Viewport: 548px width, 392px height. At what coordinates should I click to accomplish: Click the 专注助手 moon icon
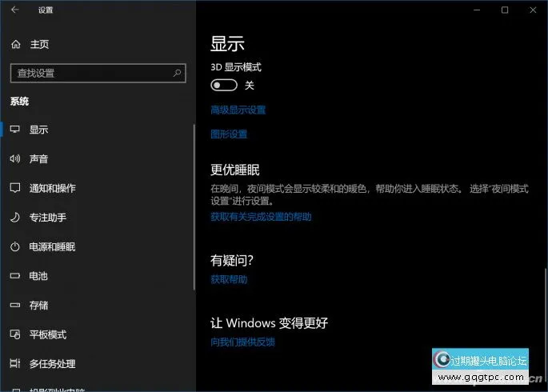click(x=15, y=218)
